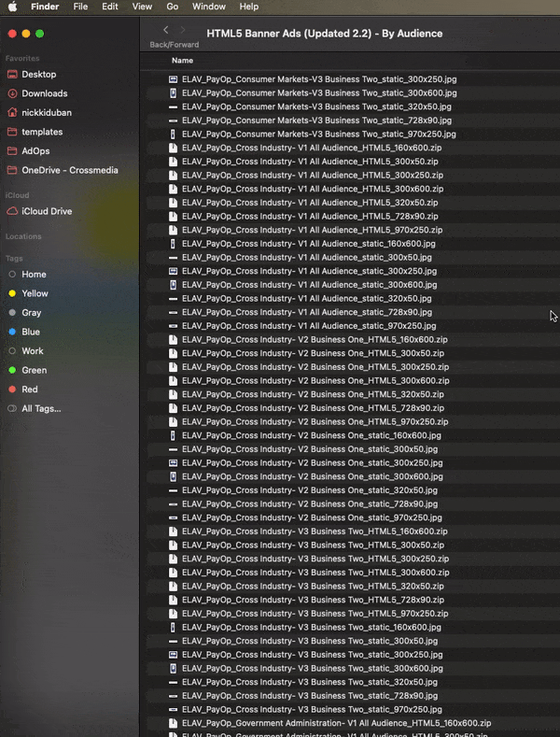Select Cross Industry- V1 All Audience_static_728x90.jpg
Viewport: 560px width, 737px height.
tap(307, 312)
